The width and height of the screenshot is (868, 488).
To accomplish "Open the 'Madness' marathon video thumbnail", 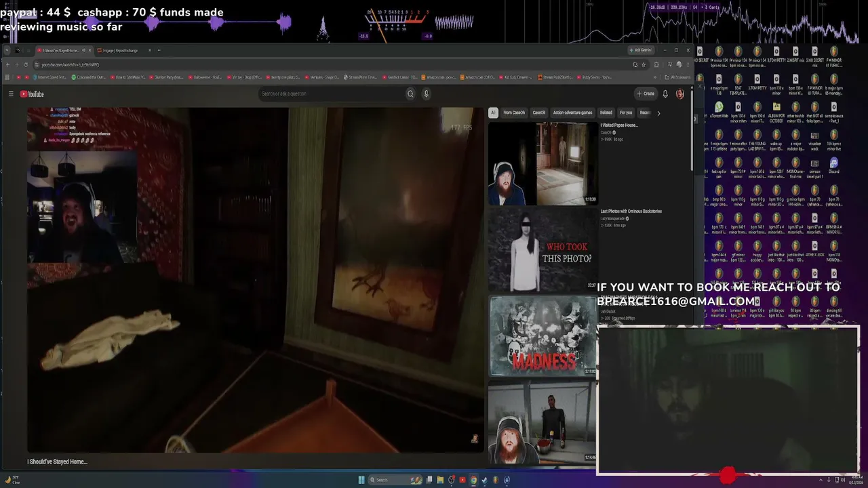I will tap(542, 335).
